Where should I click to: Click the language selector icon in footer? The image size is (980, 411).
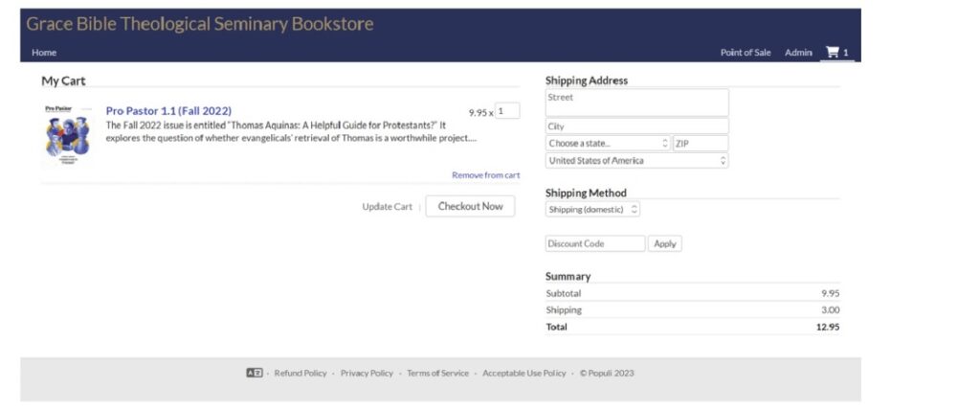(x=254, y=373)
